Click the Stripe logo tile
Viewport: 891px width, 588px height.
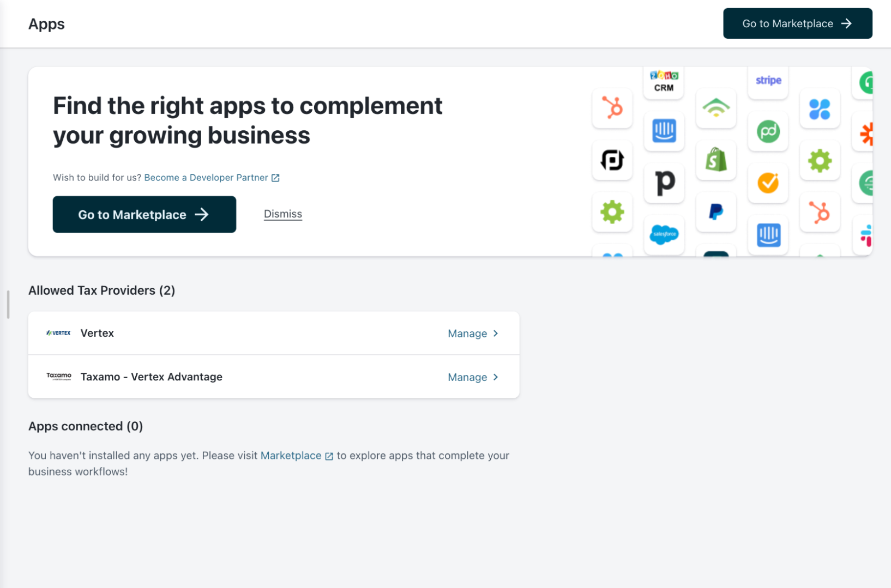[768, 81]
